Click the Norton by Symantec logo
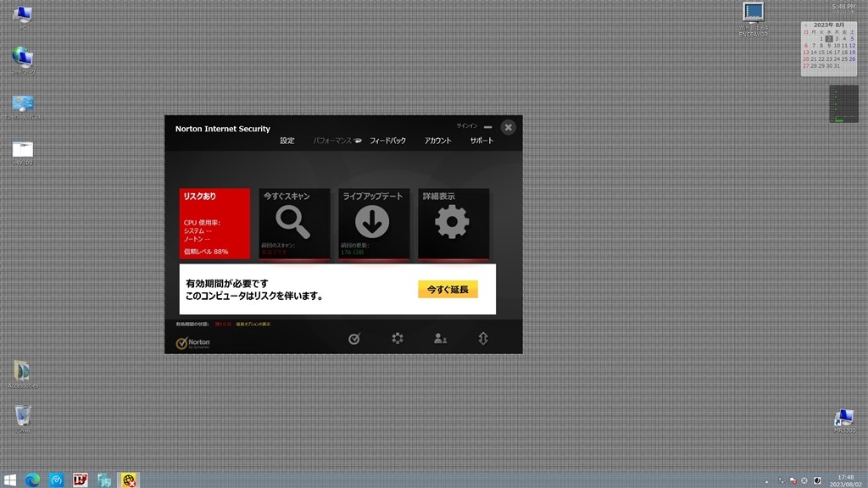This screenshot has height=488, width=868. [192, 343]
